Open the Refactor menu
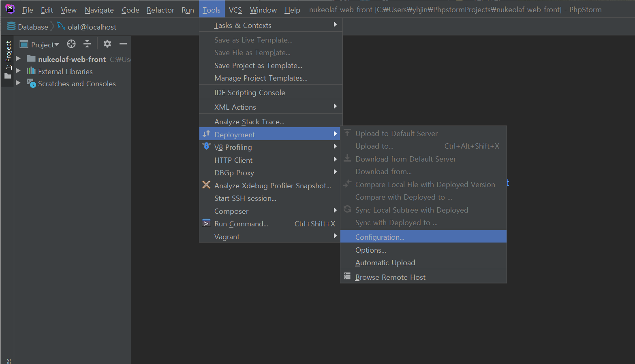The image size is (635, 364). [160, 10]
